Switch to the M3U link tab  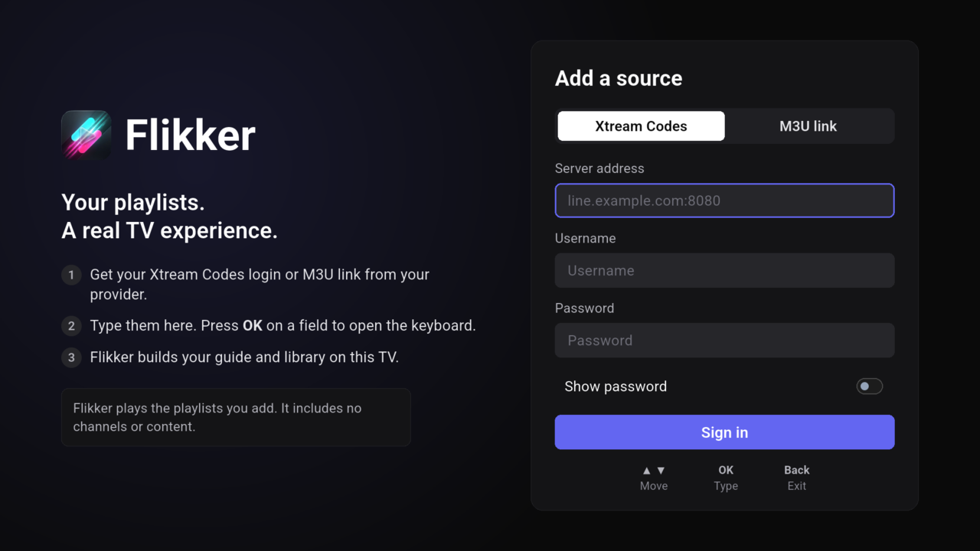coord(808,126)
